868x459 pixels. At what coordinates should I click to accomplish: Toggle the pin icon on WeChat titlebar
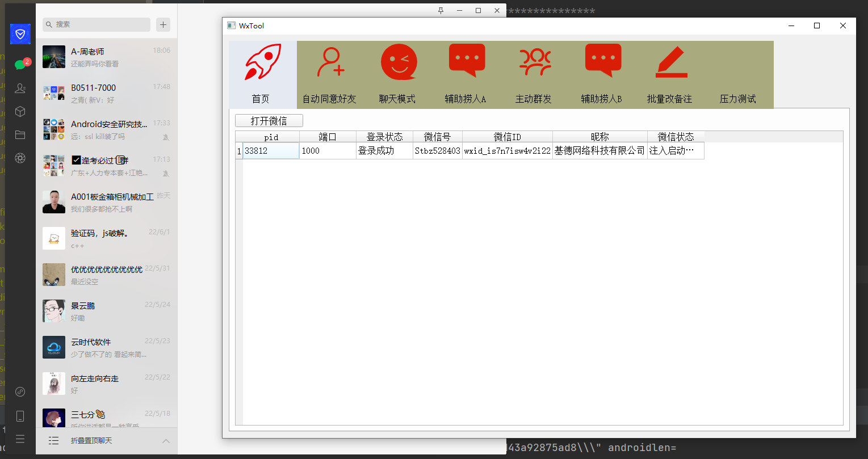440,10
